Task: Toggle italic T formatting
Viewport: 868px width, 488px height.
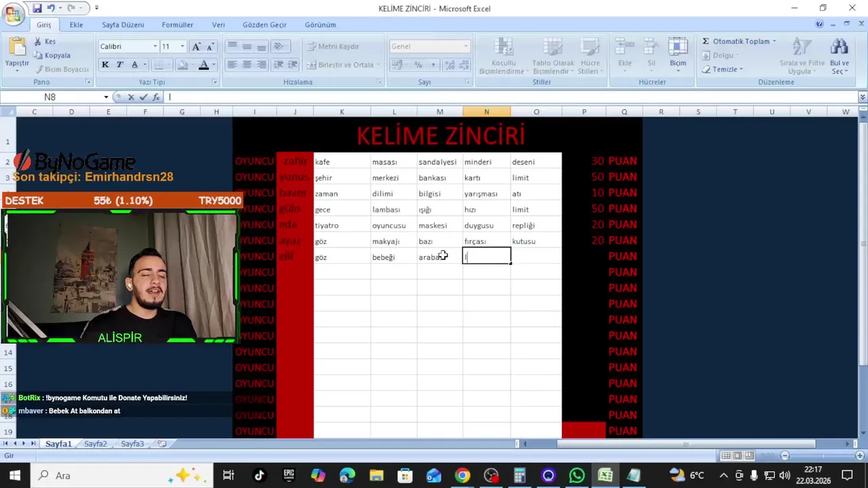Action: (x=119, y=64)
